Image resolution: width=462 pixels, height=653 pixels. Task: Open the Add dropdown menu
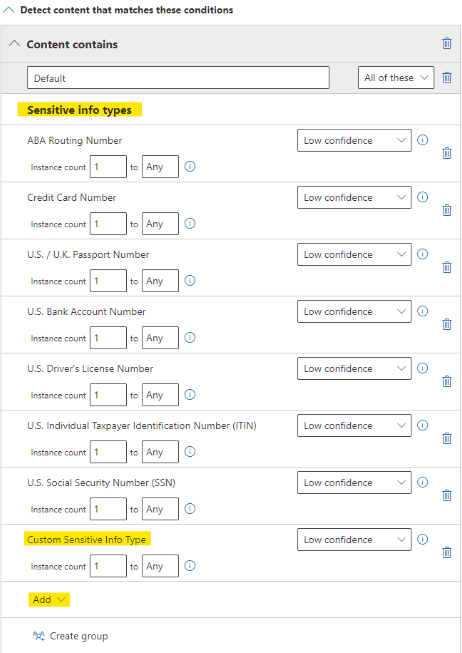(x=49, y=600)
